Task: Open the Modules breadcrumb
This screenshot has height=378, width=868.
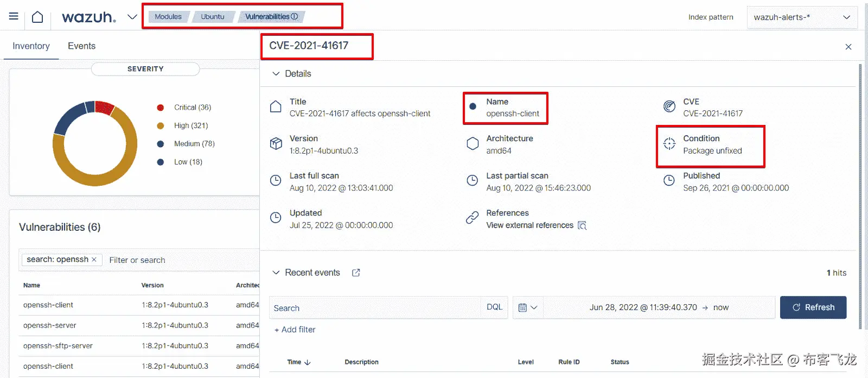Action: coord(168,17)
